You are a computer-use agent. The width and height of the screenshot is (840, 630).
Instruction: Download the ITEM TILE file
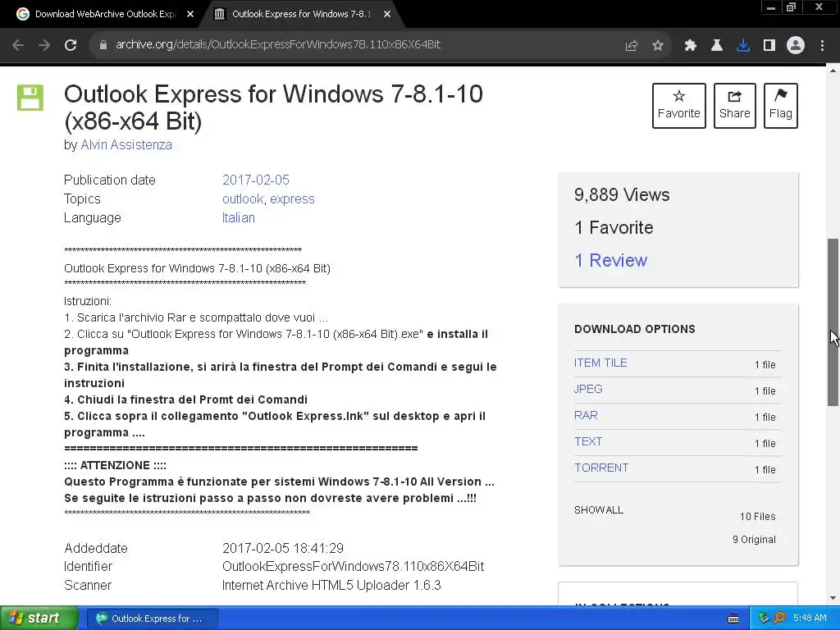pyautogui.click(x=600, y=363)
